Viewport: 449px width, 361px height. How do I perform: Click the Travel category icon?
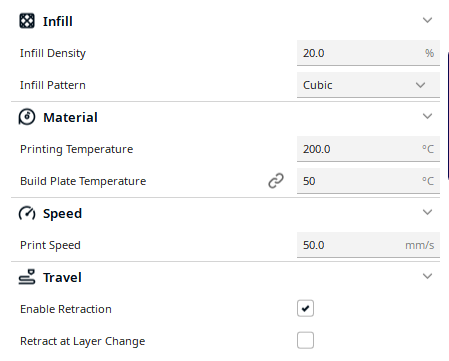point(27,277)
